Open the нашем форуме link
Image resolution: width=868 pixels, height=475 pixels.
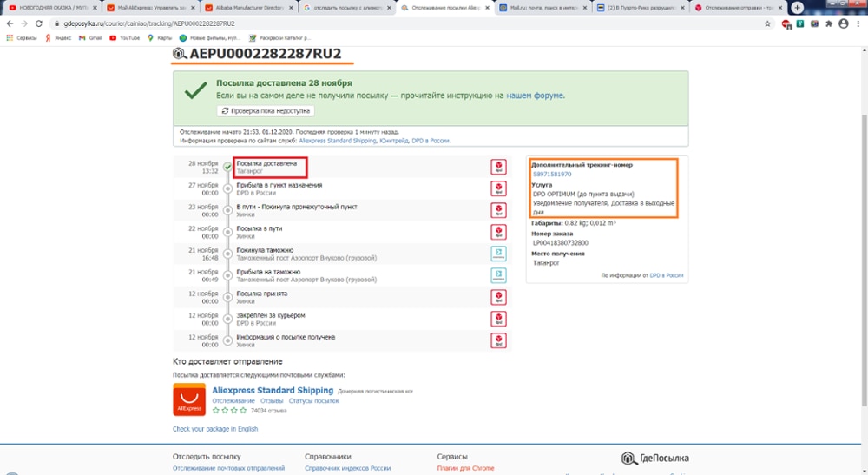click(x=535, y=96)
